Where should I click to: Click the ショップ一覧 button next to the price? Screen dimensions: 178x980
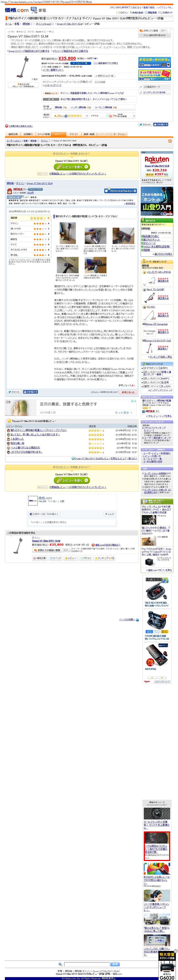click(80, 63)
